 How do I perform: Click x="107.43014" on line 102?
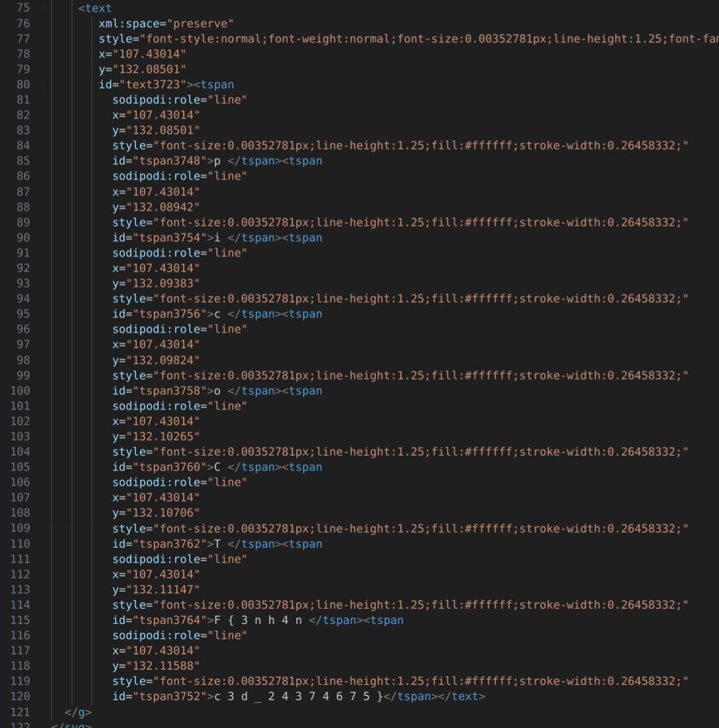pyautogui.click(x=156, y=421)
